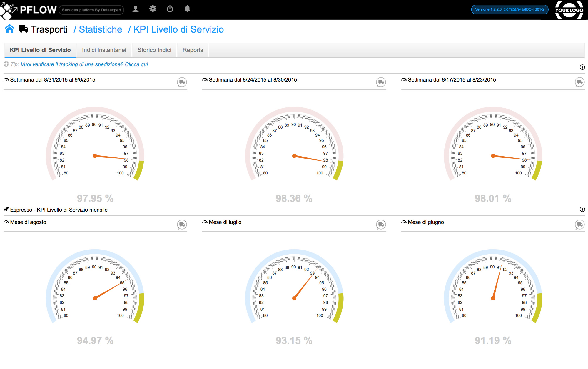Click truck icon for week 8/24/2015 panel
The width and height of the screenshot is (588, 369).
[x=381, y=82]
